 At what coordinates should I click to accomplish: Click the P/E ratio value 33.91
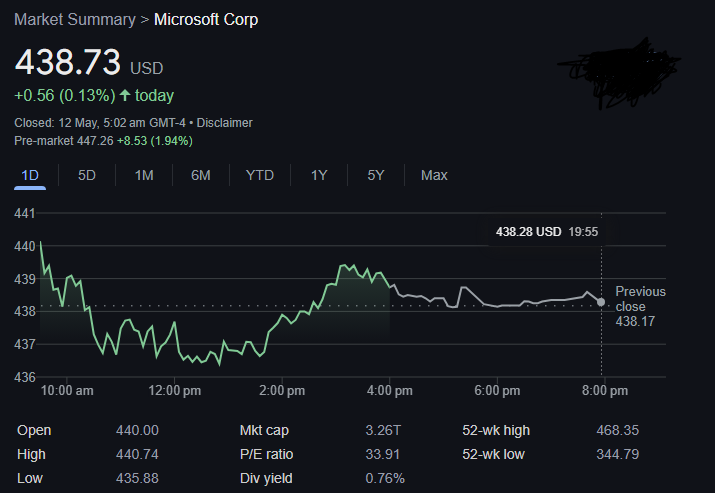pos(383,455)
